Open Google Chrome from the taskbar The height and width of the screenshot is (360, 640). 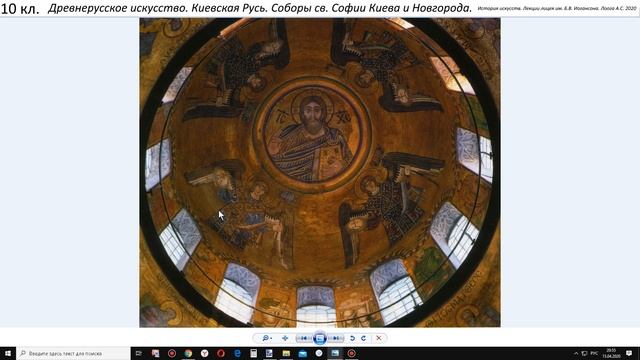click(188, 353)
